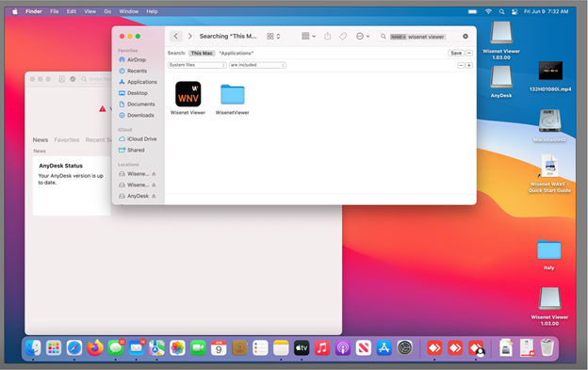Open the Trash in the Dock
Screen dimensions: 588x370
[547, 348]
